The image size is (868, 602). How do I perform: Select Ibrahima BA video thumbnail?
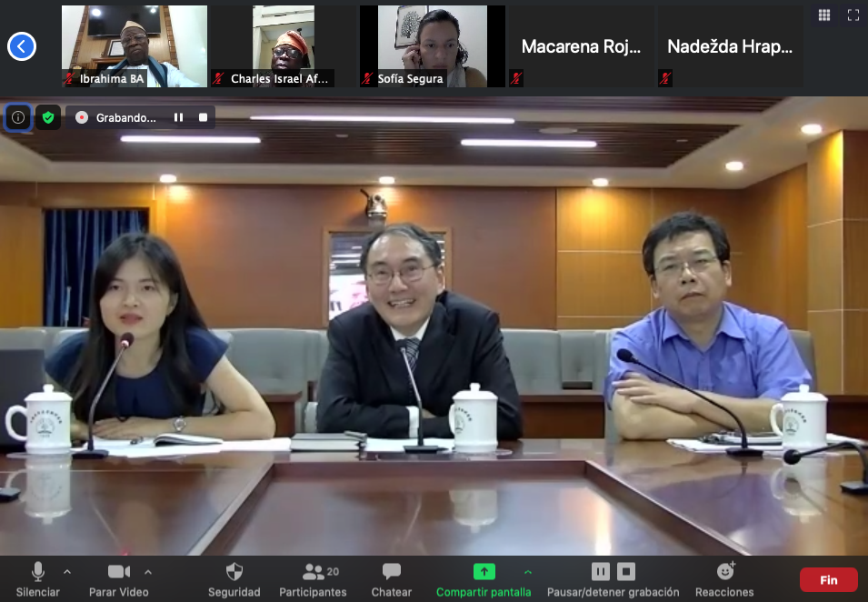coord(135,46)
